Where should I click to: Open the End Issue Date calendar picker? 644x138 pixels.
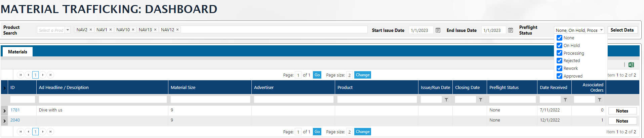511,30
